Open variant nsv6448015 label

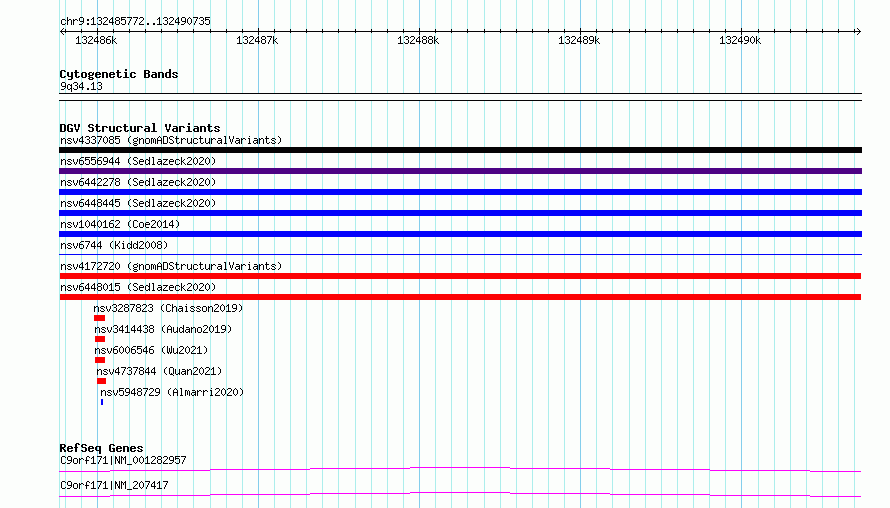[x=138, y=287]
